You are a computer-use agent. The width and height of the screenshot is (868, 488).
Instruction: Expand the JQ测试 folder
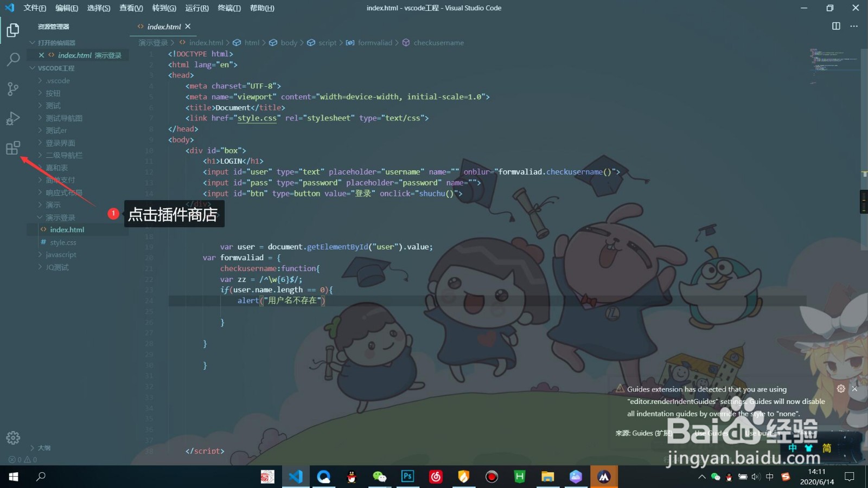coord(78,267)
